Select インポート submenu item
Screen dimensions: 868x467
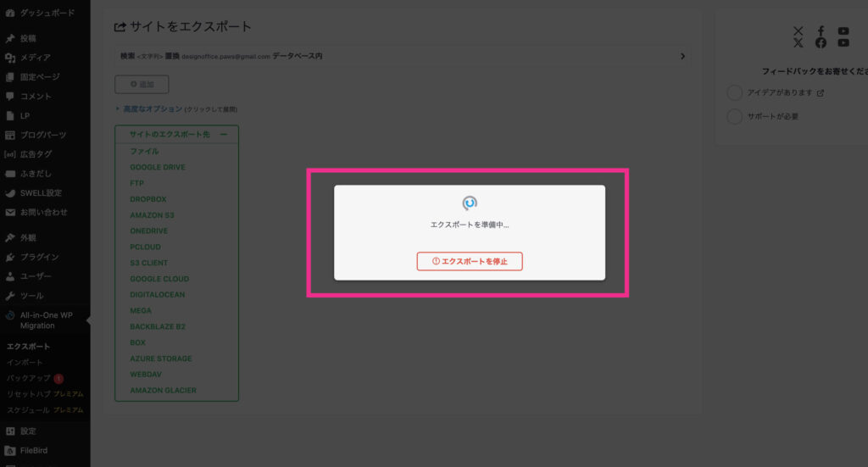pos(25,363)
